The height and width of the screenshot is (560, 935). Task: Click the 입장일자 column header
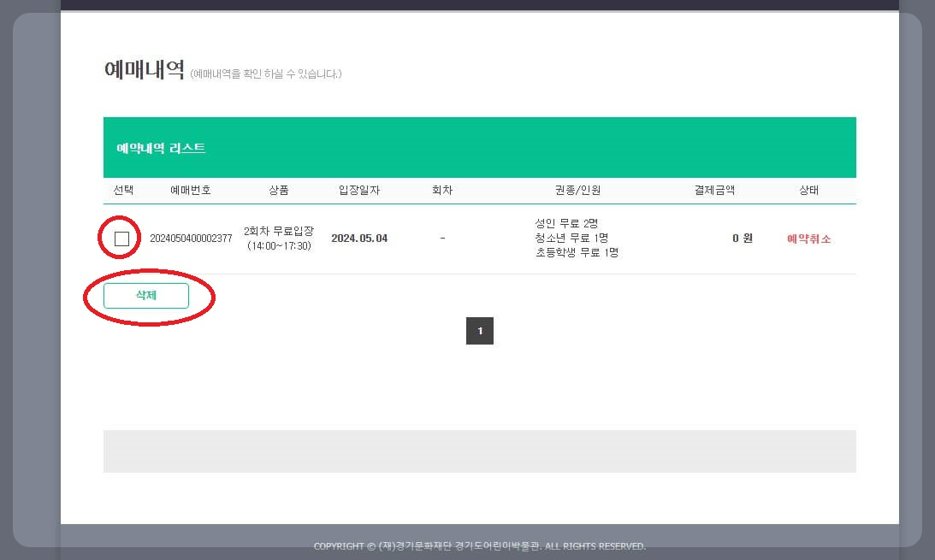point(358,190)
